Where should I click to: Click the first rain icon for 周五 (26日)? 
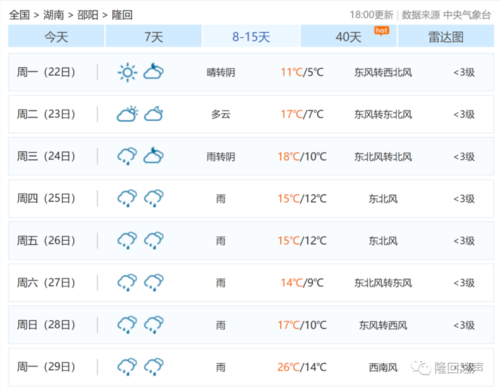point(127,240)
